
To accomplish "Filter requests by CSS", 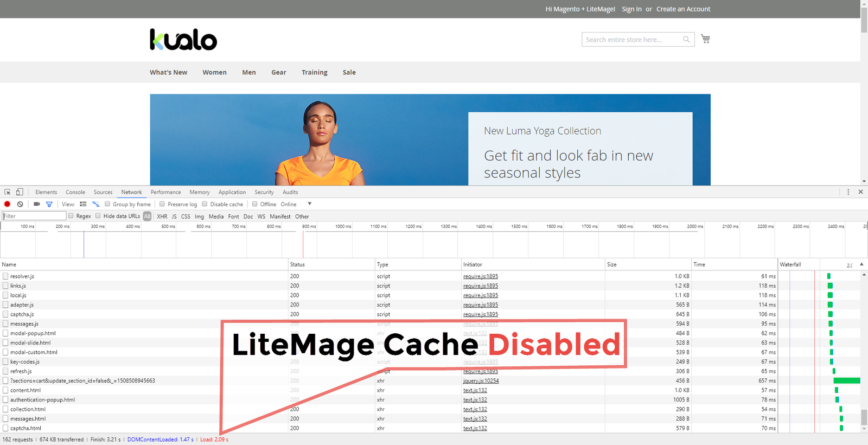I will pyautogui.click(x=186, y=217).
